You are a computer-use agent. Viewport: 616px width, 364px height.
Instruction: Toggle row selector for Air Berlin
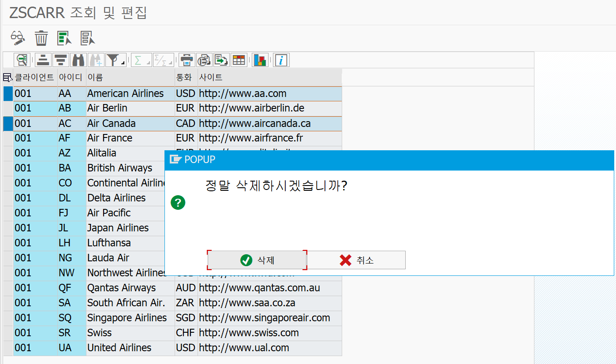[8, 108]
